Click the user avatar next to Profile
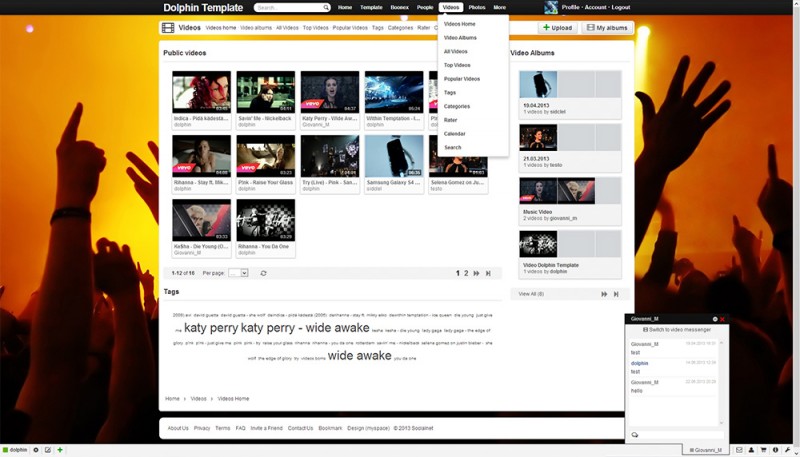This screenshot has height=457, width=800. (x=551, y=7)
